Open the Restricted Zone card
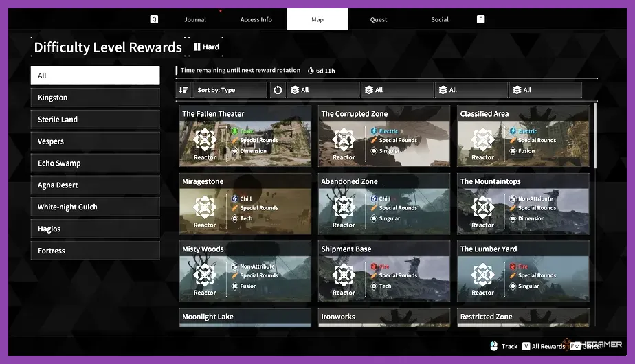The height and width of the screenshot is (364, 635). [x=523, y=317]
